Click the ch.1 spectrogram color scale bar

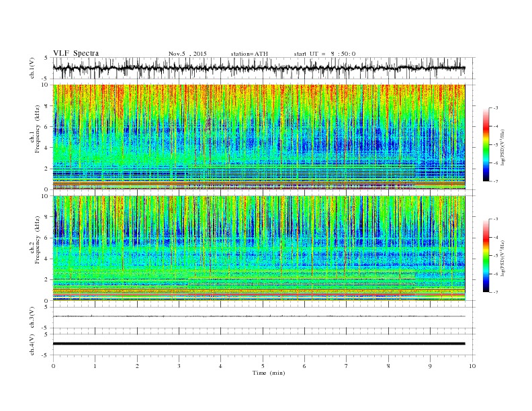[x=486, y=144]
